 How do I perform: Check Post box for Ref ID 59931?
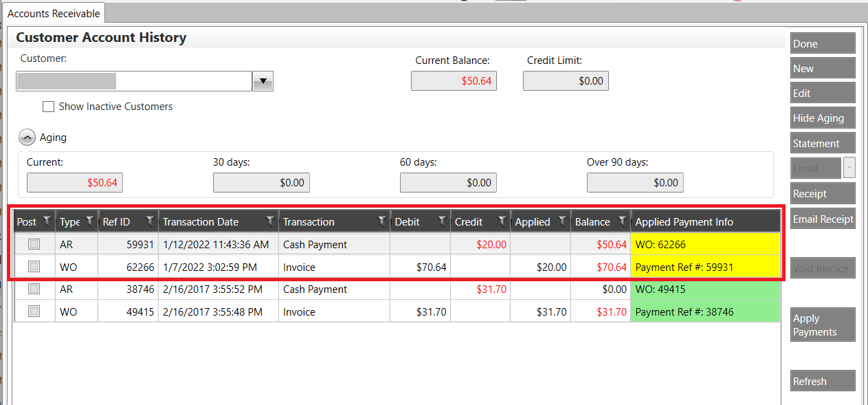(x=34, y=244)
